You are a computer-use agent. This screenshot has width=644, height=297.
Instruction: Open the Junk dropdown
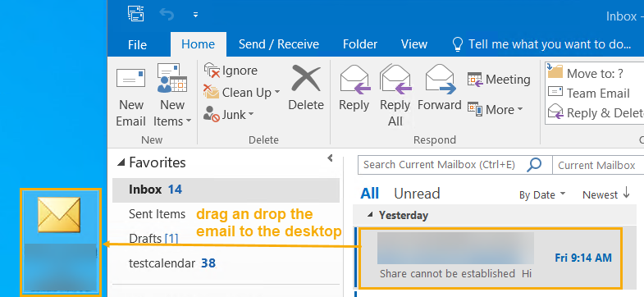(229, 115)
